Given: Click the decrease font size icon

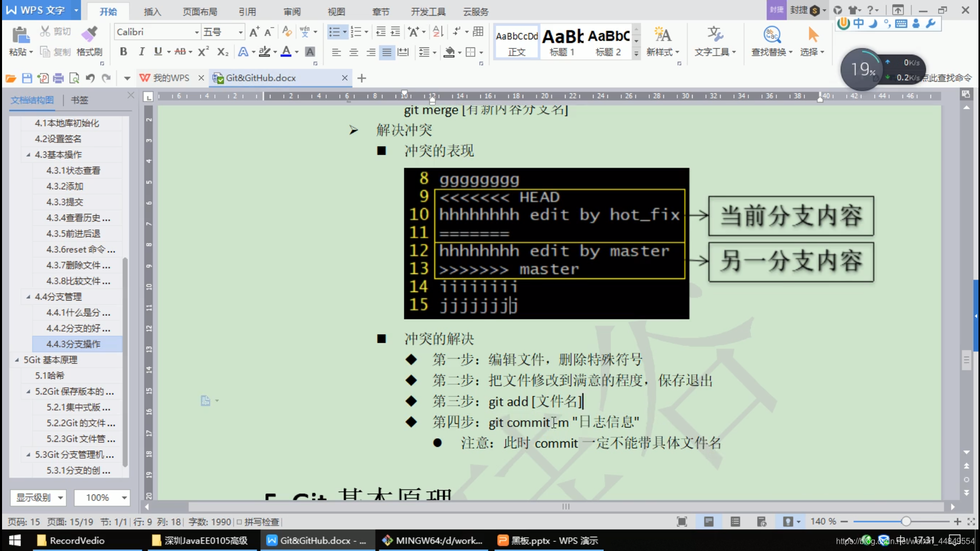Looking at the screenshot, I should click(x=269, y=32).
